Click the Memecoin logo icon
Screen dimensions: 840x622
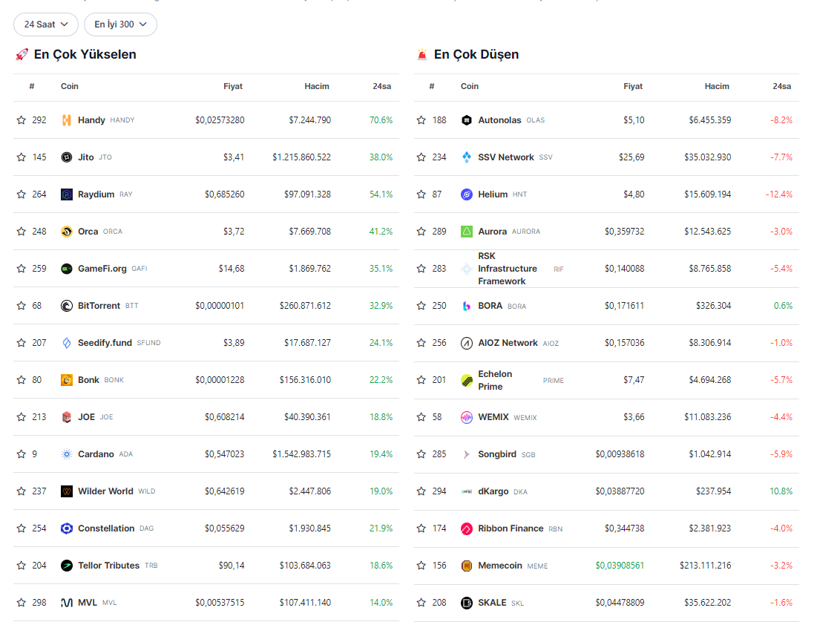tap(466, 566)
